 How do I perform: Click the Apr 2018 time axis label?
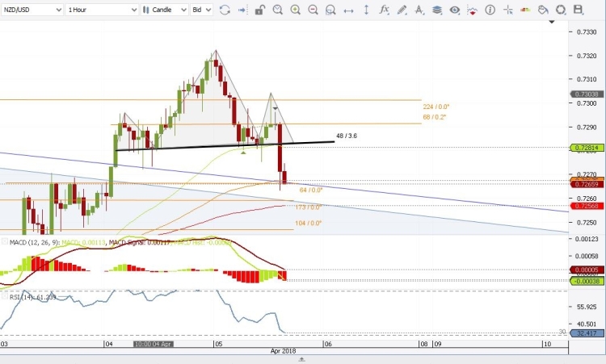point(283,351)
